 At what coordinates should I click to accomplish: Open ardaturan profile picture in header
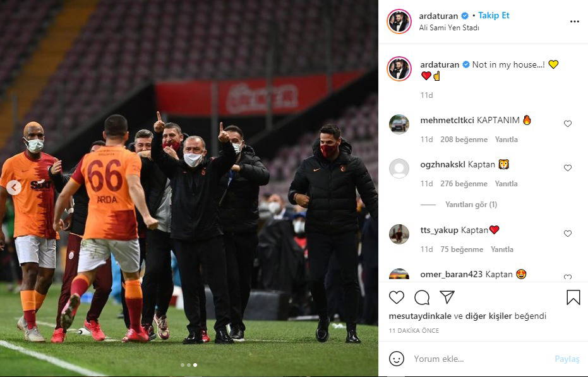[x=399, y=21]
